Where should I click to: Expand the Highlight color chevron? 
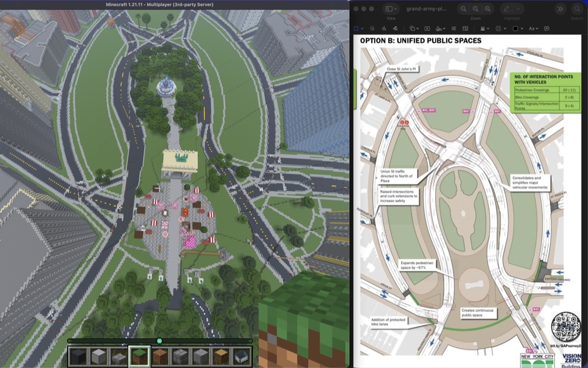(518, 9)
